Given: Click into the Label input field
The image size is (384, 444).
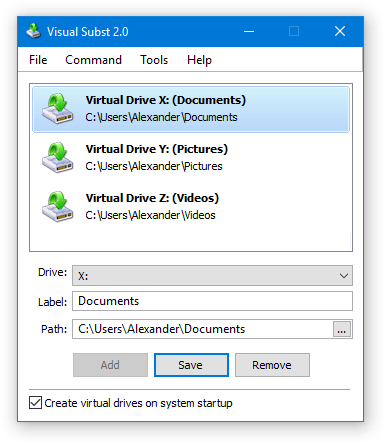Looking at the screenshot, I should click(212, 301).
